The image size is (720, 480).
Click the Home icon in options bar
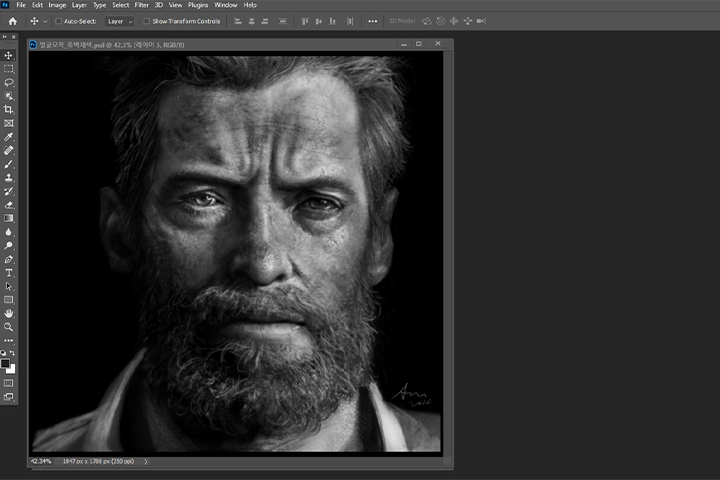(13, 21)
